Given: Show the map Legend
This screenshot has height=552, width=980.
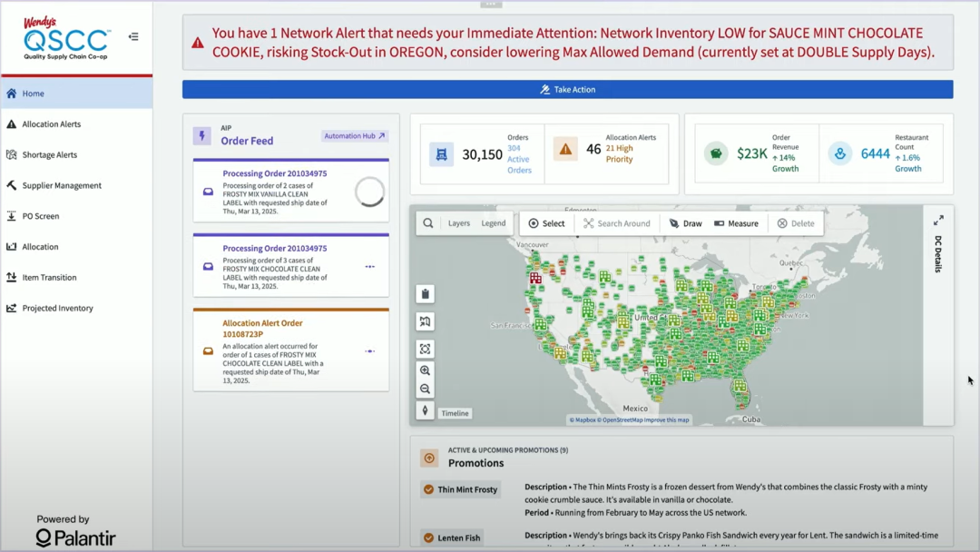Looking at the screenshot, I should [x=493, y=223].
